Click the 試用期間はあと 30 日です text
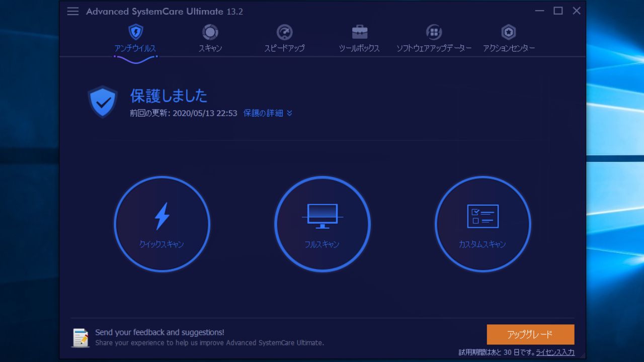Viewport: 644px width, 362px height. (497, 352)
